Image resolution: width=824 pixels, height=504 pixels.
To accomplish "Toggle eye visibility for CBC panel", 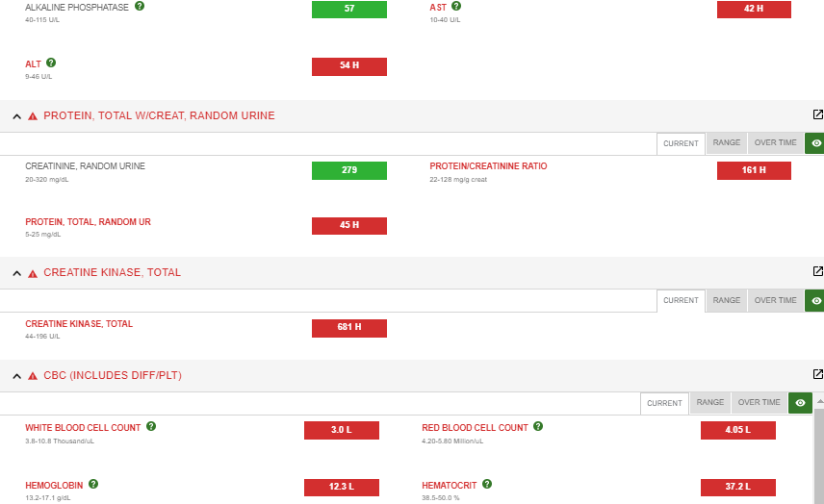I will point(799,403).
